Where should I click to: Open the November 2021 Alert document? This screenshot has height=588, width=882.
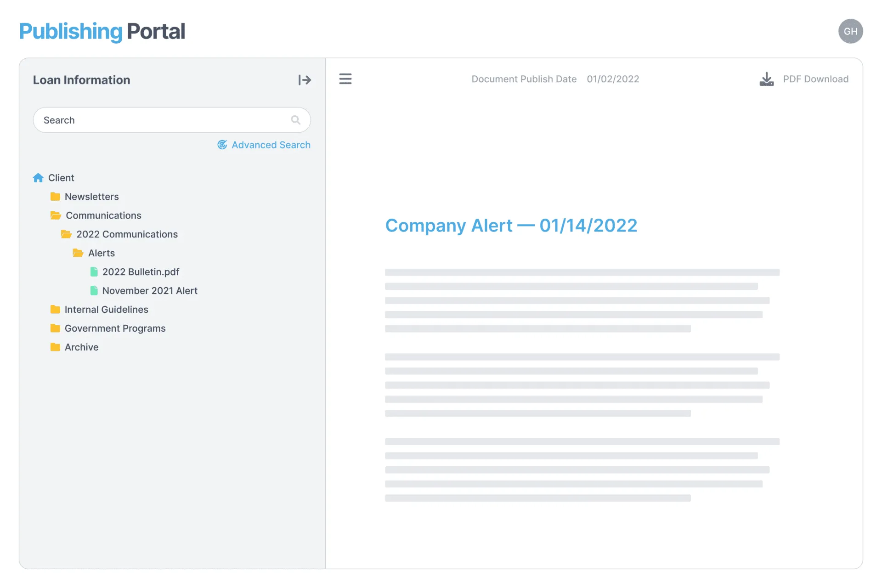pos(150,291)
